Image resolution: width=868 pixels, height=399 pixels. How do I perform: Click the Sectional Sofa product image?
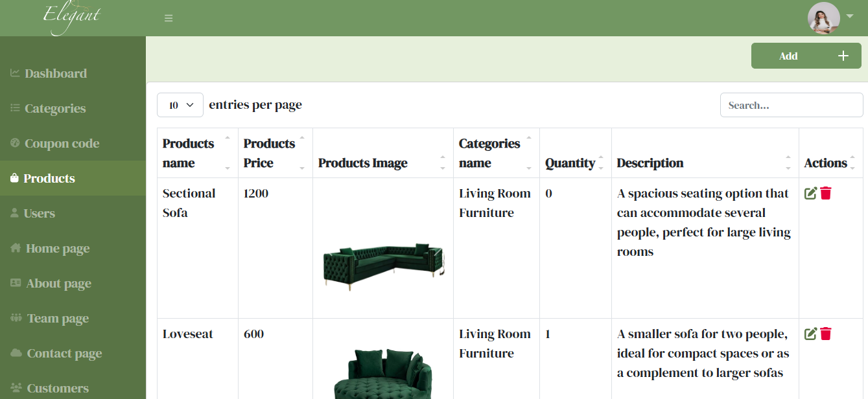(x=383, y=262)
